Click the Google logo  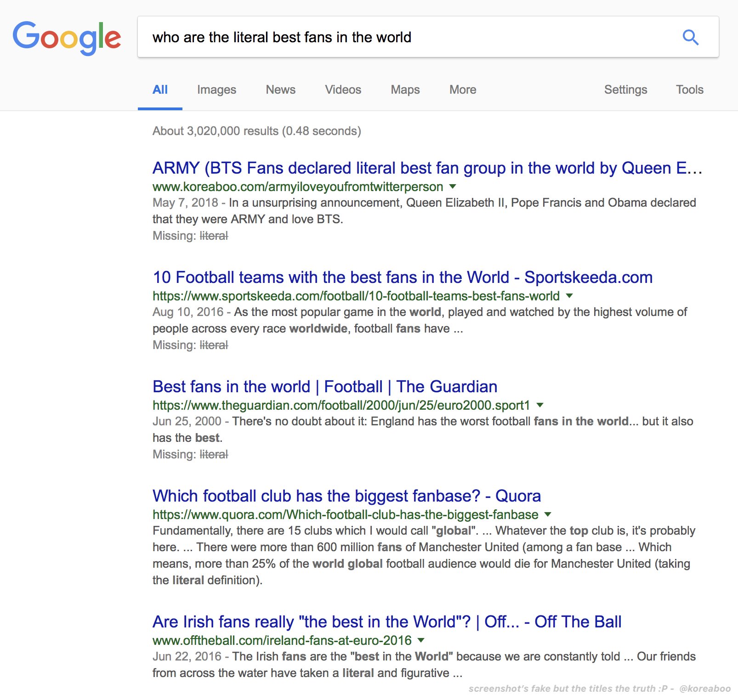pyautogui.click(x=67, y=38)
